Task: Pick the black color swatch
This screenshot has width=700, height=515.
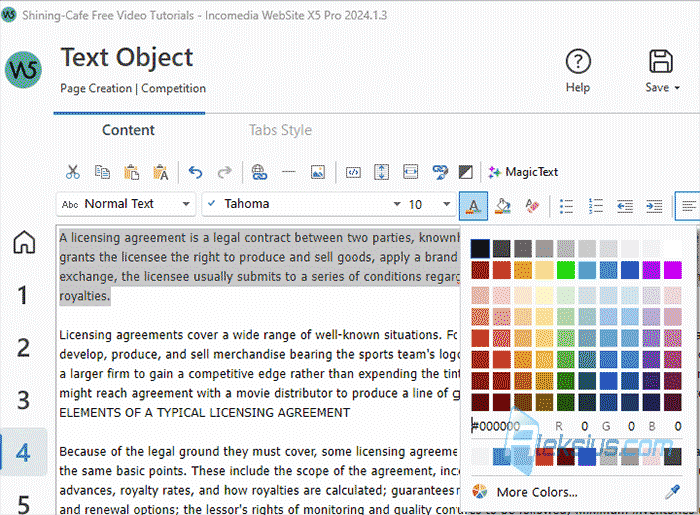Action: click(480, 249)
